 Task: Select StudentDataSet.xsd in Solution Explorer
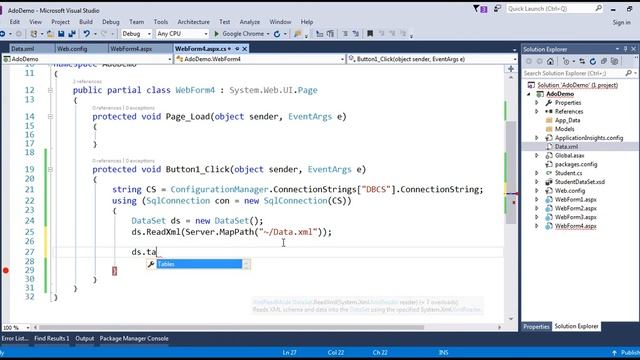tap(580, 182)
